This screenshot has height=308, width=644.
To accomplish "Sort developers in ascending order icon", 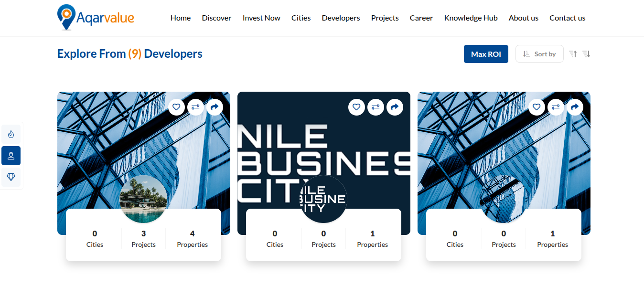I will [573, 54].
